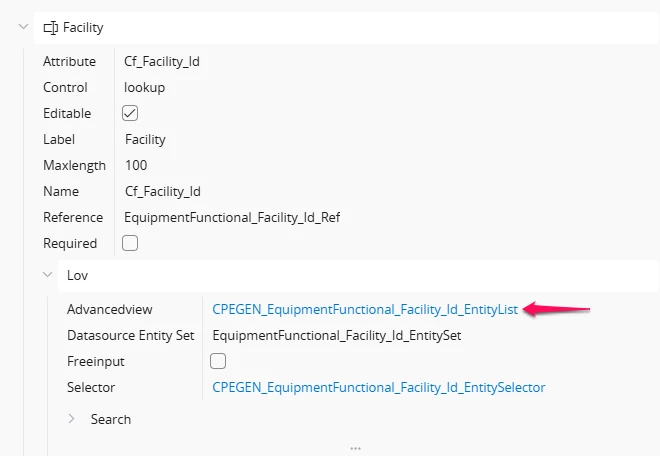Image resolution: width=660 pixels, height=456 pixels.
Task: Select the Facility header row
Action: pyautogui.click(x=346, y=28)
